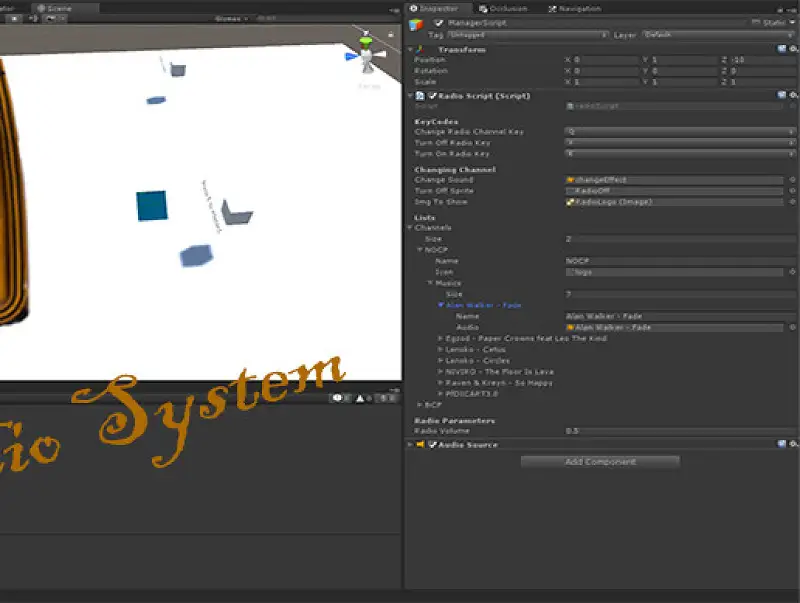The height and width of the screenshot is (603, 800).
Task: Edit the Position Z field
Action: coord(763,60)
